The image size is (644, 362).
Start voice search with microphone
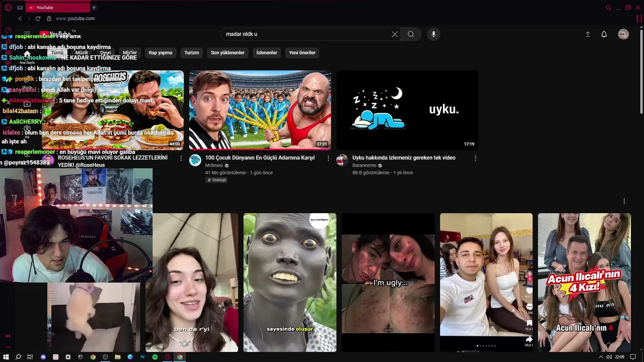click(434, 34)
